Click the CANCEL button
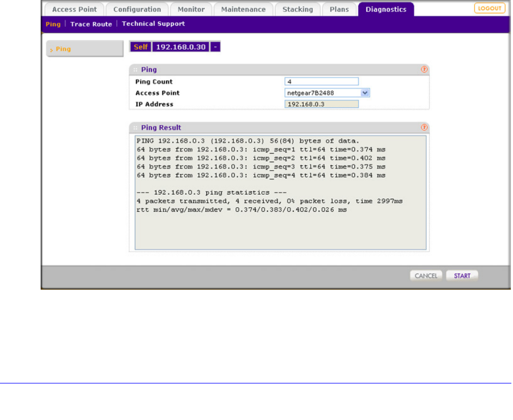 point(426,275)
